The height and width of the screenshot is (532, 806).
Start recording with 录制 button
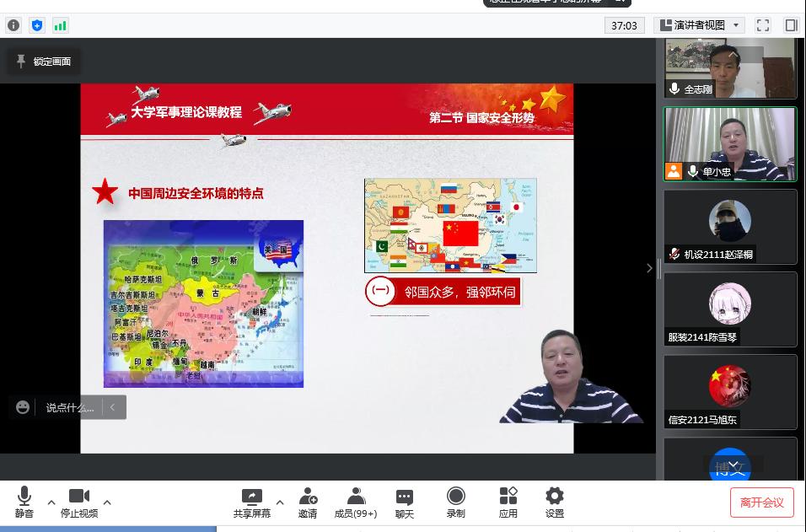tap(456, 502)
